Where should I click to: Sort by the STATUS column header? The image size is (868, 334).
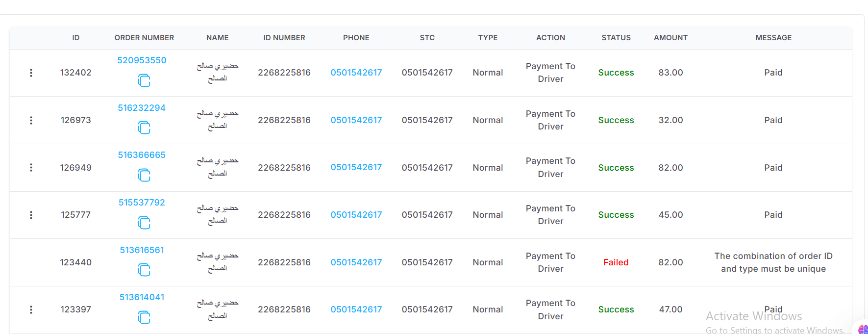(616, 38)
